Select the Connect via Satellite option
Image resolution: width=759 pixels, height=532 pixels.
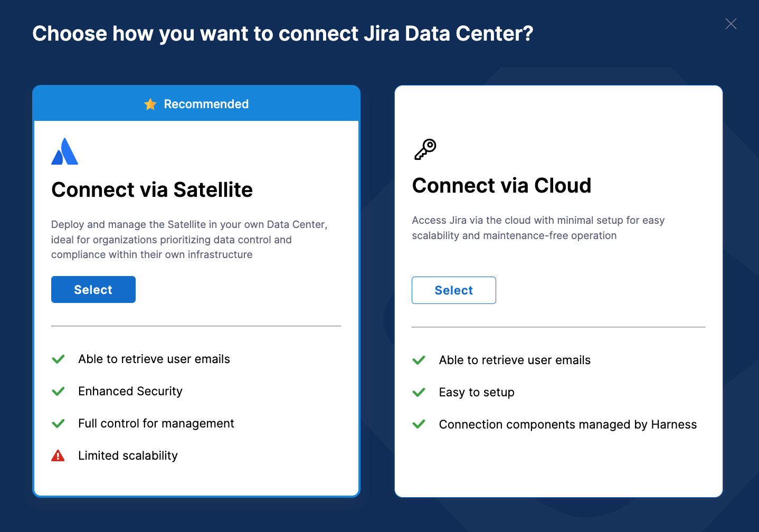pyautogui.click(x=93, y=289)
